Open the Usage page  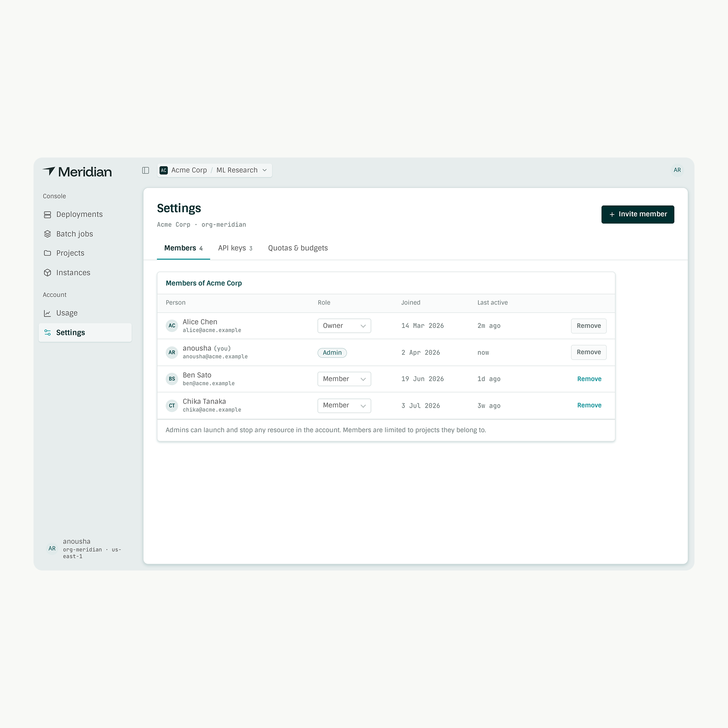[85, 313]
